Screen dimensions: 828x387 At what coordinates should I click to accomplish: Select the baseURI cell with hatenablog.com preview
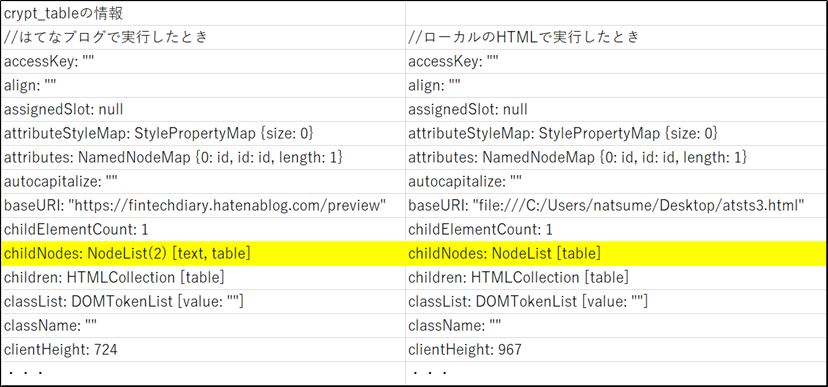tap(203, 205)
